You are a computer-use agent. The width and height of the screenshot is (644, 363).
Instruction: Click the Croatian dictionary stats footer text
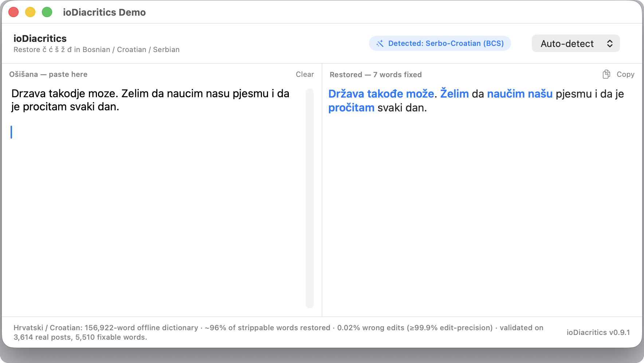point(278,332)
